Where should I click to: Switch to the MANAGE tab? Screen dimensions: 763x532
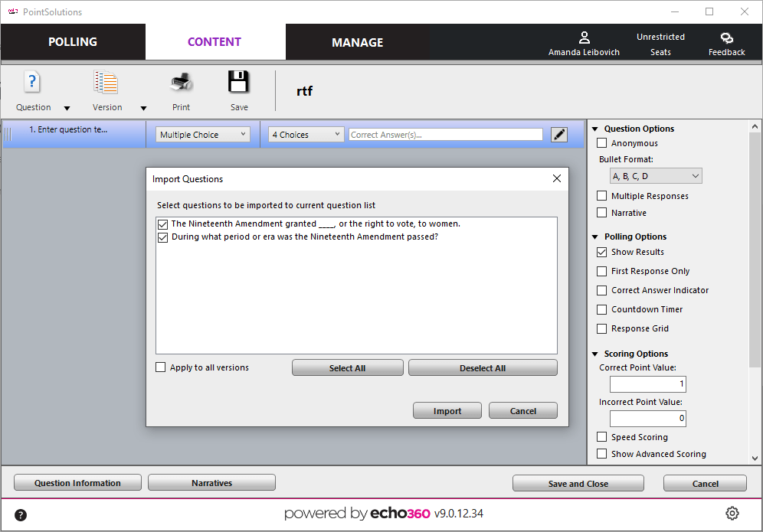(x=357, y=42)
